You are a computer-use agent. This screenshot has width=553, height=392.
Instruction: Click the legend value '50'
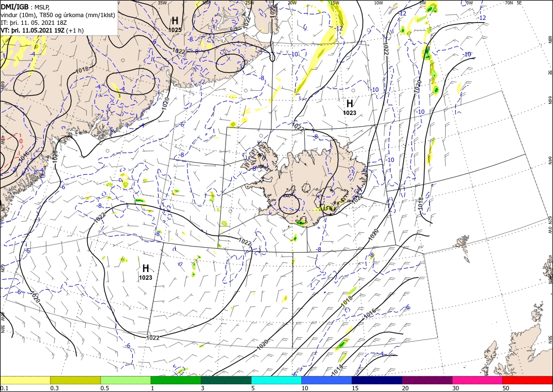[506, 388]
